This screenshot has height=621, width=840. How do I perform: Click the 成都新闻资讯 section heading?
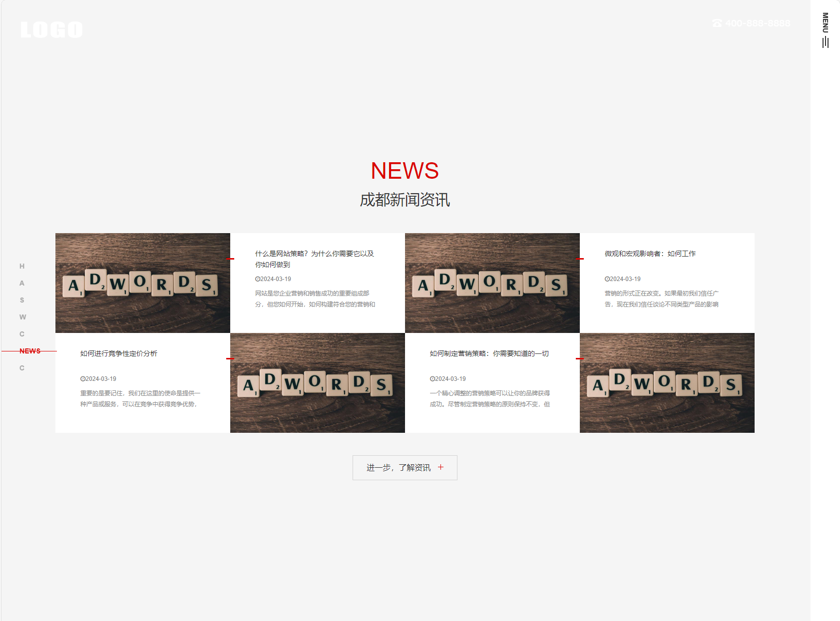405,200
